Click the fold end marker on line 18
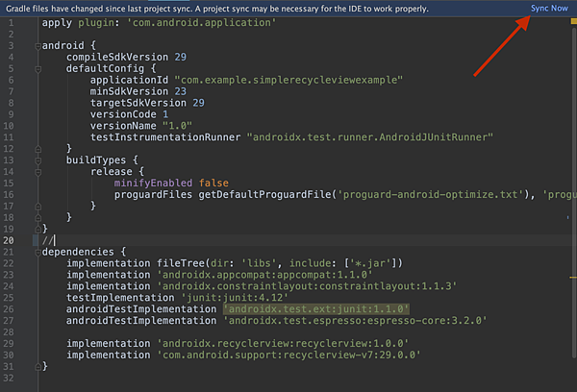The height and width of the screenshot is (392, 577). click(38, 218)
